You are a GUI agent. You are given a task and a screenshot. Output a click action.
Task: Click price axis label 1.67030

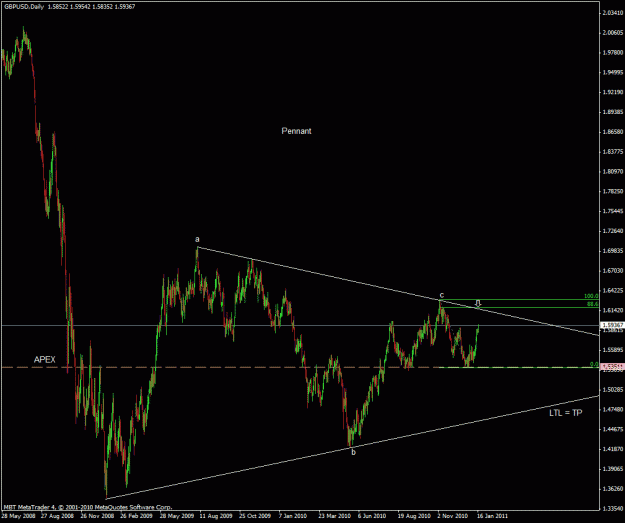pos(612,271)
